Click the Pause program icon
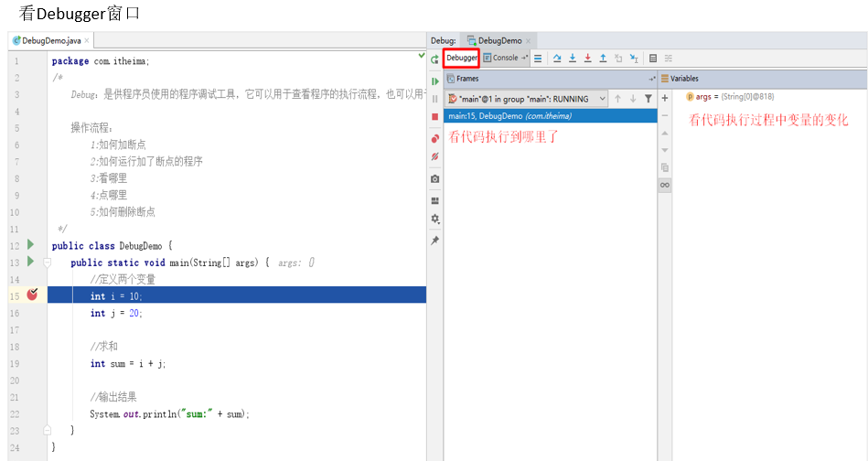Viewport: 868px width, 461px height. pyautogui.click(x=435, y=99)
